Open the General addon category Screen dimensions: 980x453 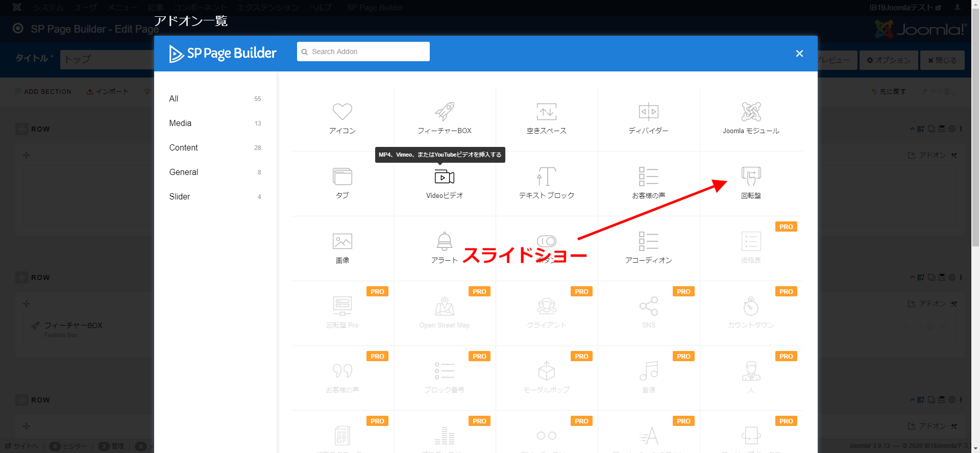click(x=184, y=172)
